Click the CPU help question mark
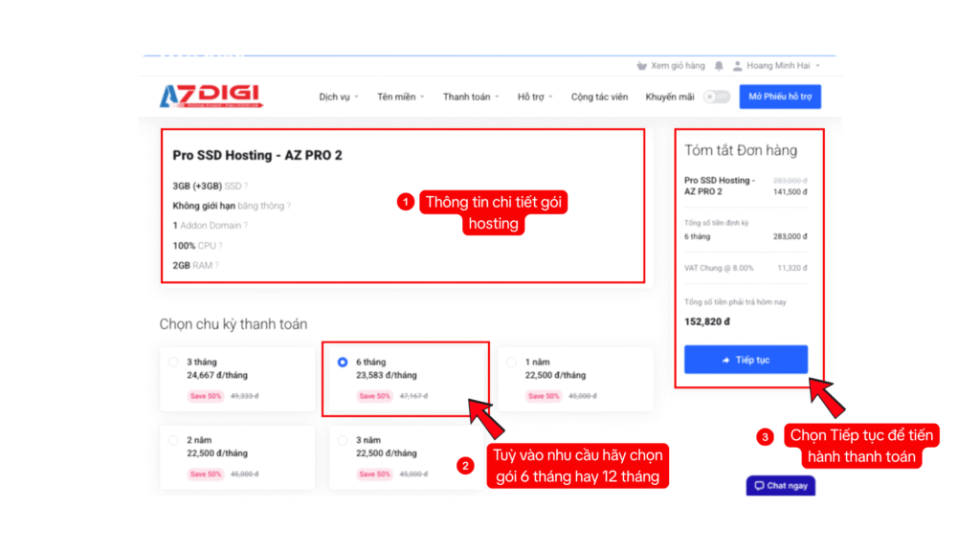The width and height of the screenshot is (980, 551). click(x=220, y=246)
